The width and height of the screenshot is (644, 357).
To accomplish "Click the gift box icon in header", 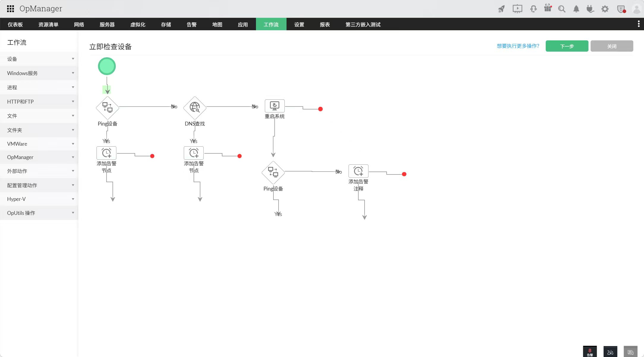I will pos(548,8).
